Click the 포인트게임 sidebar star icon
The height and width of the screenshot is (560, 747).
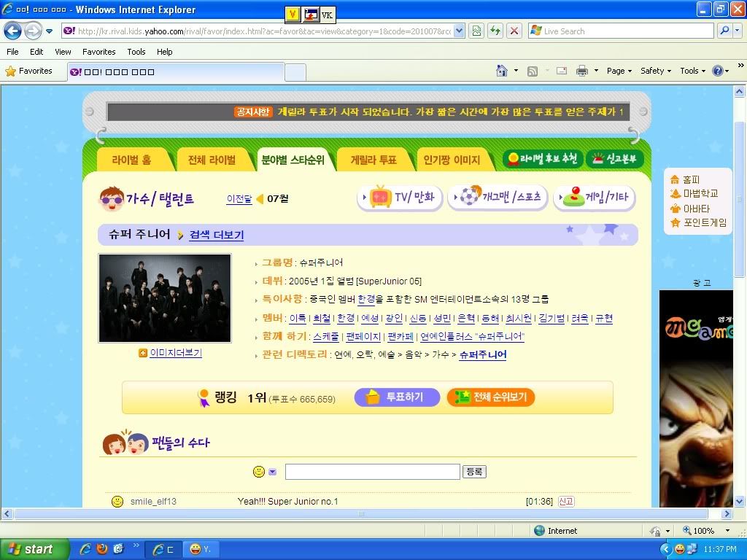click(675, 222)
